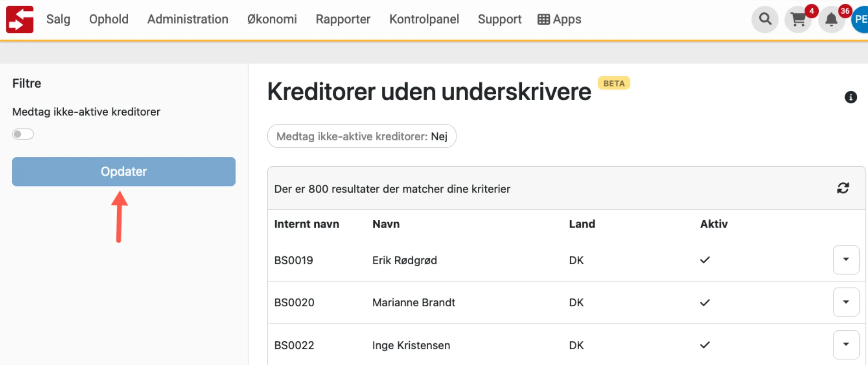Expand the row options for Erik Rødgrød
This screenshot has height=365, width=868.
(846, 260)
